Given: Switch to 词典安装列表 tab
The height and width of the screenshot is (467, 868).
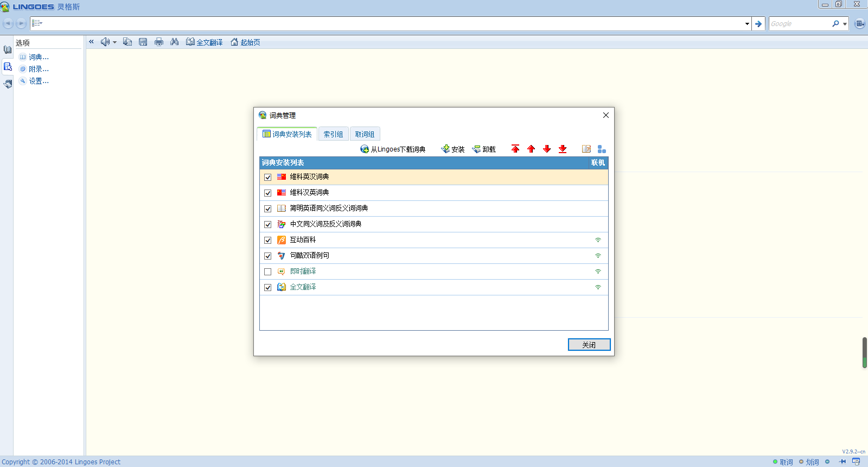Looking at the screenshot, I should click(287, 134).
